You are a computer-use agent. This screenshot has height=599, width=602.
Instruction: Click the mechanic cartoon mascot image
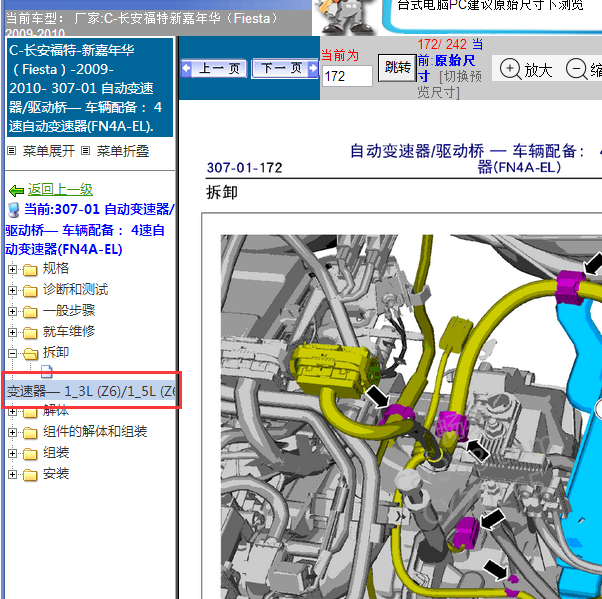(x=345, y=17)
